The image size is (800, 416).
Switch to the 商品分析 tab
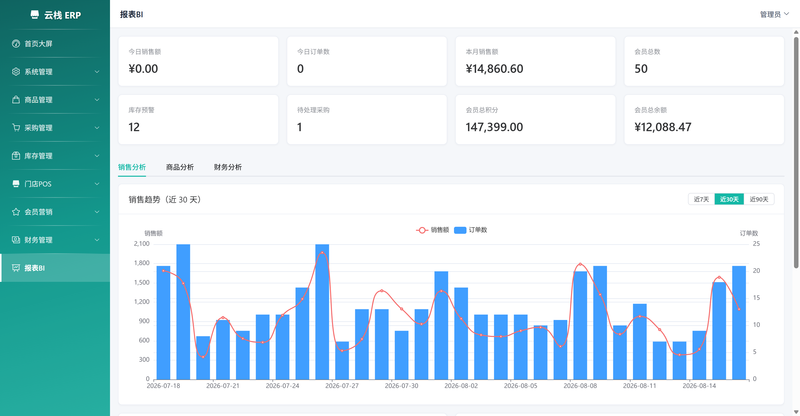[x=180, y=167]
